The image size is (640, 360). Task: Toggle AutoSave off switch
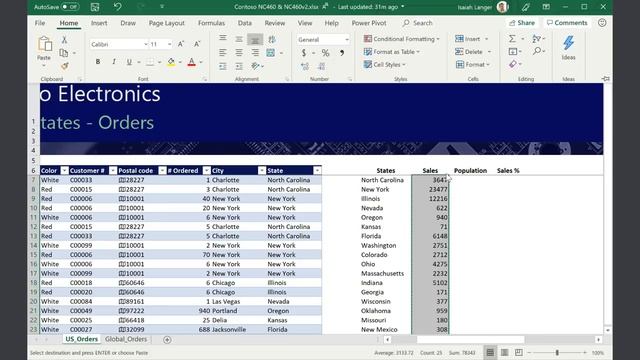(70, 7)
